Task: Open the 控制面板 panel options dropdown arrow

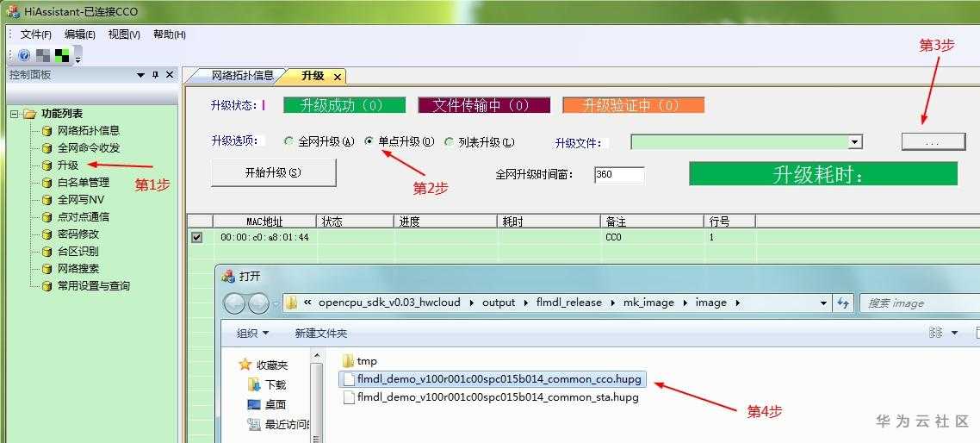Action: [x=141, y=75]
